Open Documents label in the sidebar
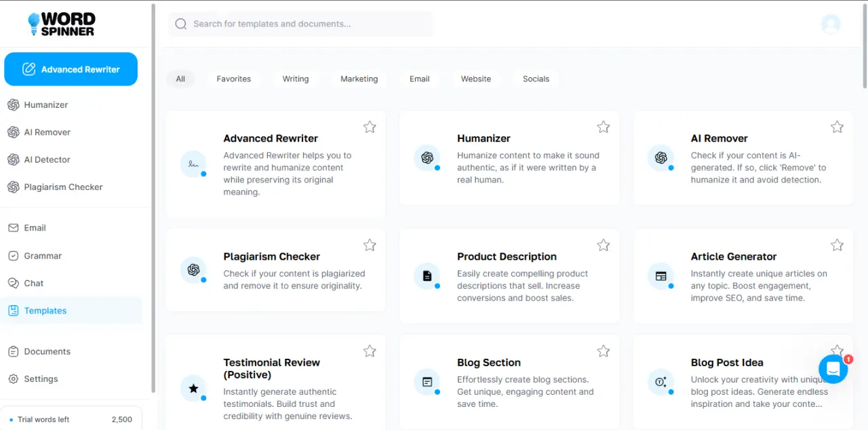868x430 pixels. point(47,351)
